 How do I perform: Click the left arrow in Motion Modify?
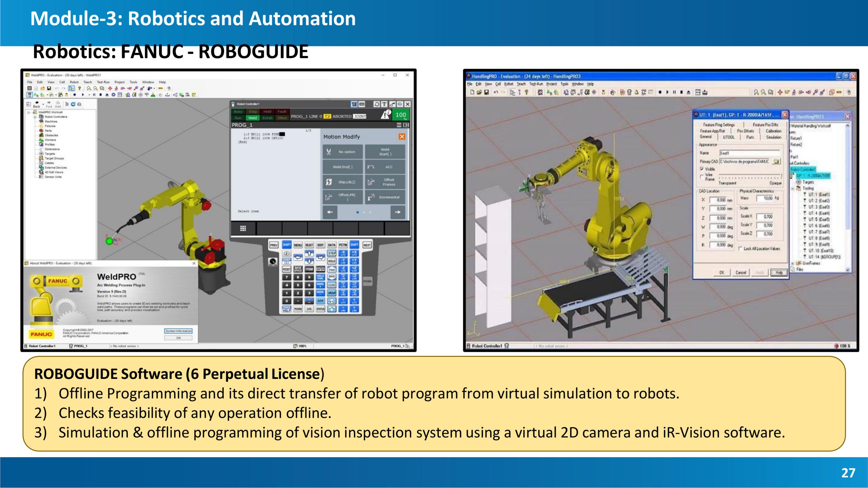(330, 212)
